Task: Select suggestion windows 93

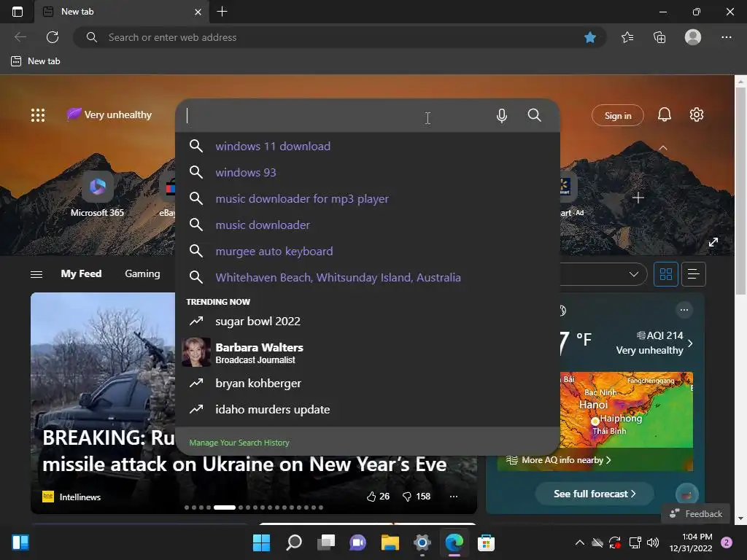Action: tap(368, 172)
